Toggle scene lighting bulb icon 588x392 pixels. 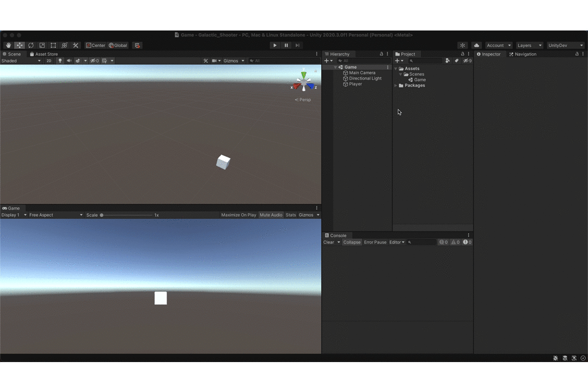pos(60,61)
